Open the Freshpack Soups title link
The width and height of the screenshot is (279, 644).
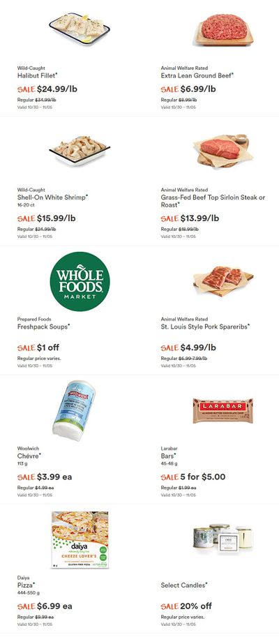click(x=43, y=327)
